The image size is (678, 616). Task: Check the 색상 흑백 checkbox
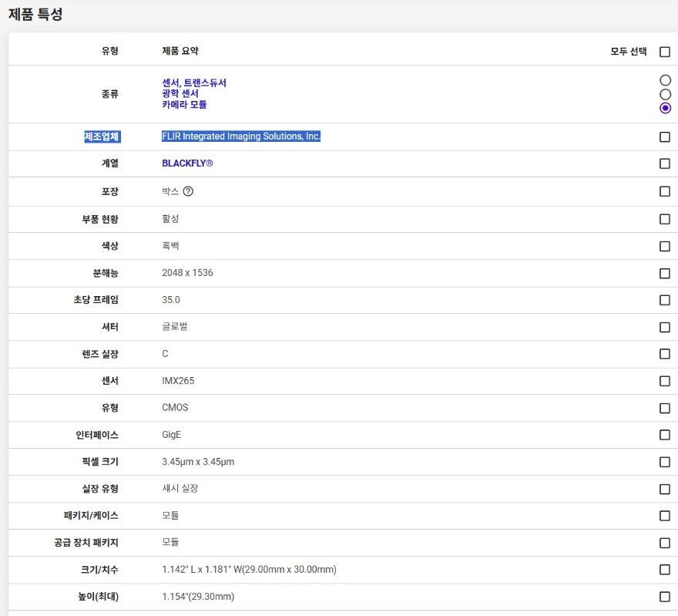(x=665, y=246)
